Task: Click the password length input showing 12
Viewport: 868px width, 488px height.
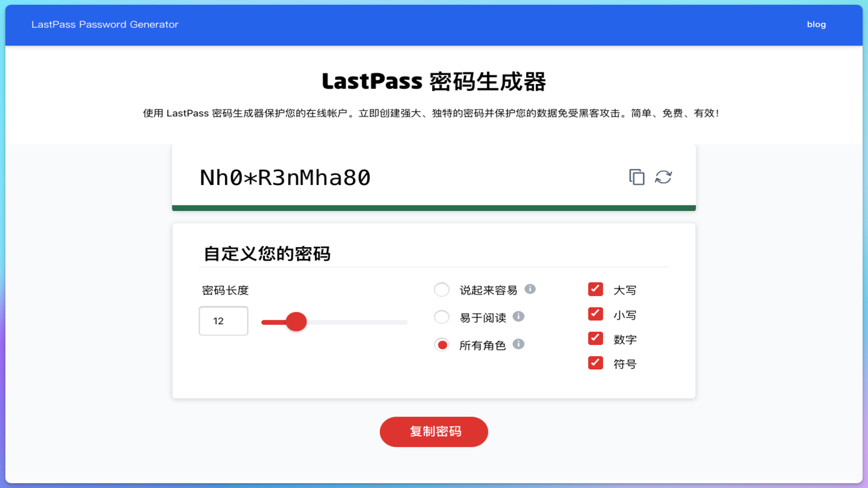Action: pos(223,321)
